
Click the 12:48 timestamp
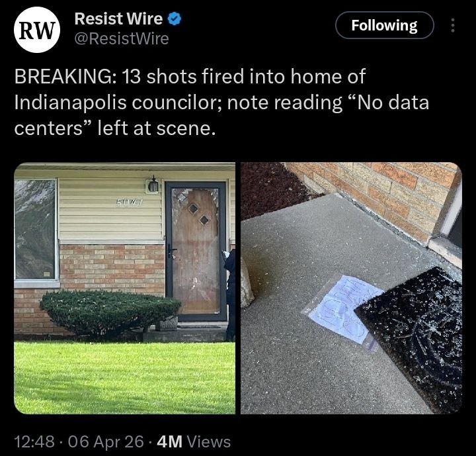[x=34, y=441]
